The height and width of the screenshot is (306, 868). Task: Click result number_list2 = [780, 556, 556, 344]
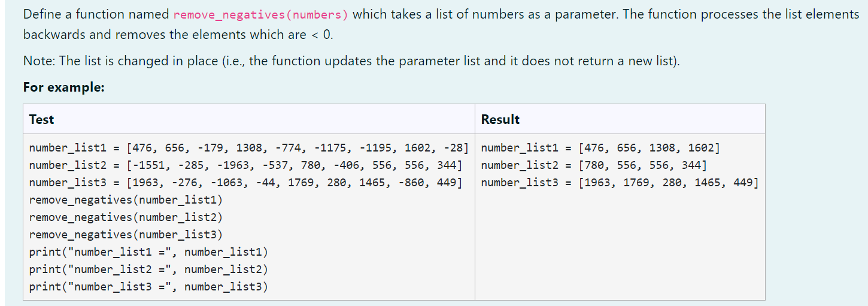pyautogui.click(x=594, y=165)
